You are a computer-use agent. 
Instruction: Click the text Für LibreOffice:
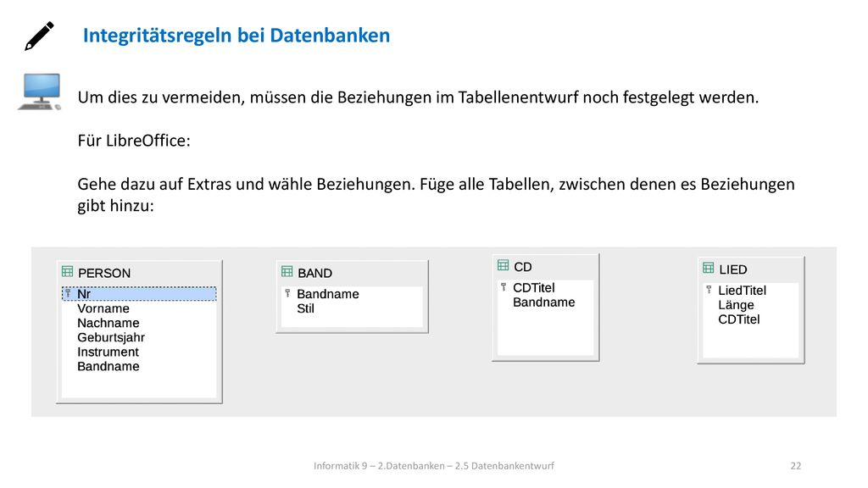point(134,141)
